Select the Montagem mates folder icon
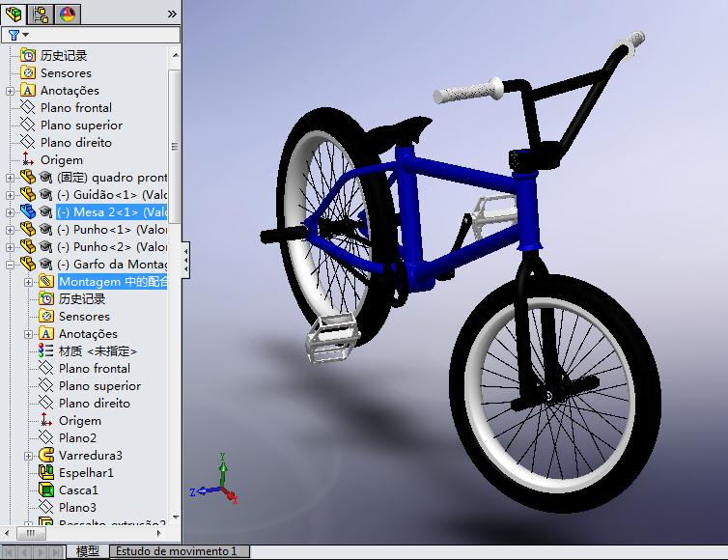The height and width of the screenshot is (560, 728). [46, 281]
